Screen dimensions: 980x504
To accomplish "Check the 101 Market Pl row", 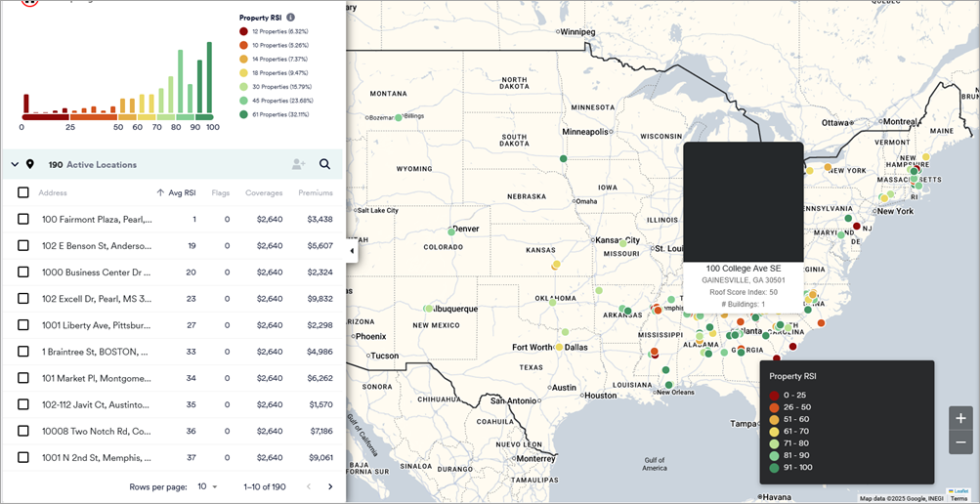I will [x=23, y=378].
